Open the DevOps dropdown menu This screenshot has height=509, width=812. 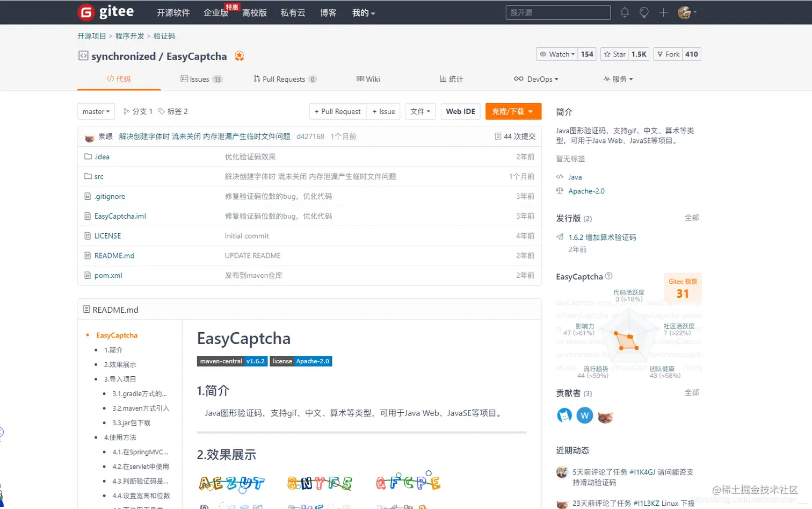(x=536, y=79)
